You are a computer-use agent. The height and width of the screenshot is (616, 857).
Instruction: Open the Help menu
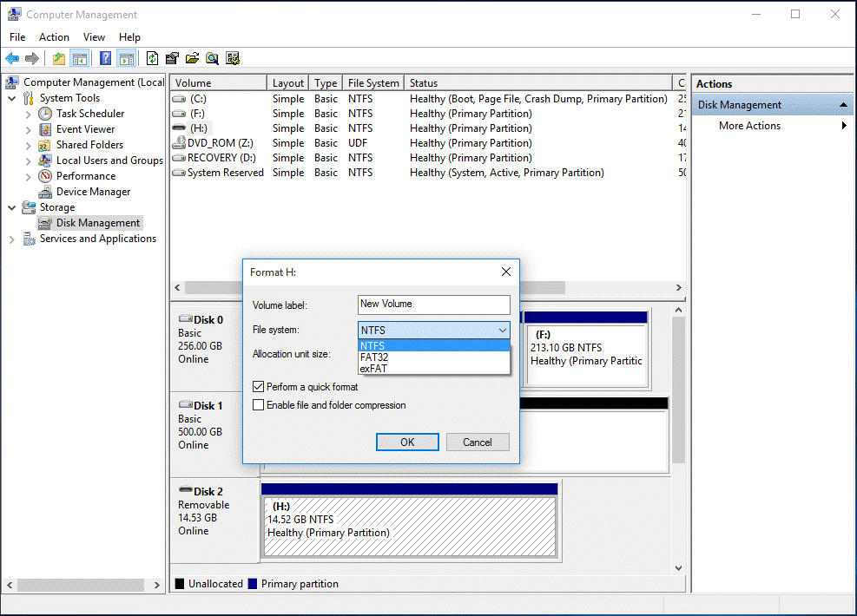coord(130,37)
